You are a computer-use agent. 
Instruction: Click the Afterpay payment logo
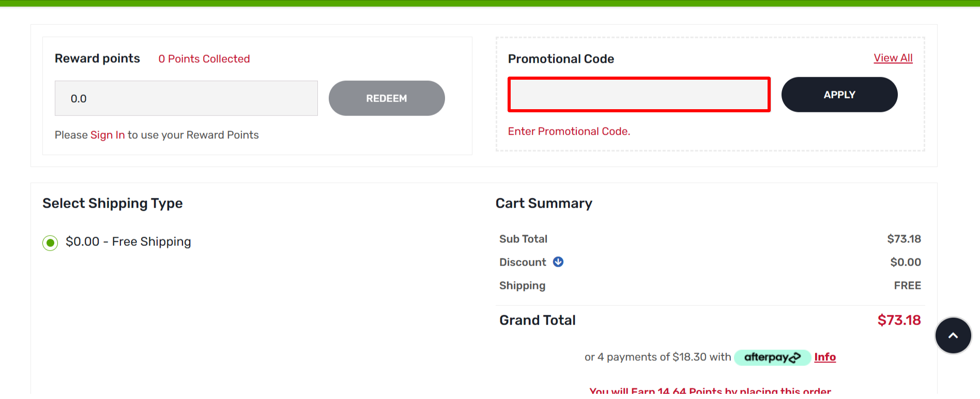tap(772, 357)
